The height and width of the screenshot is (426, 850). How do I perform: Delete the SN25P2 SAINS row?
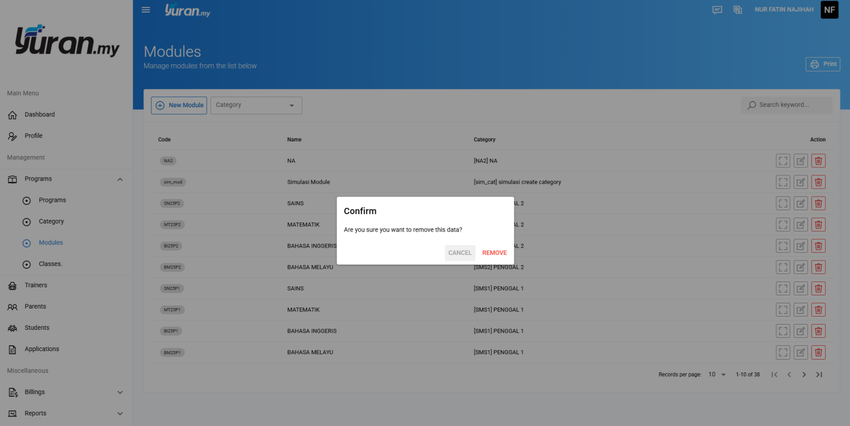click(x=819, y=203)
